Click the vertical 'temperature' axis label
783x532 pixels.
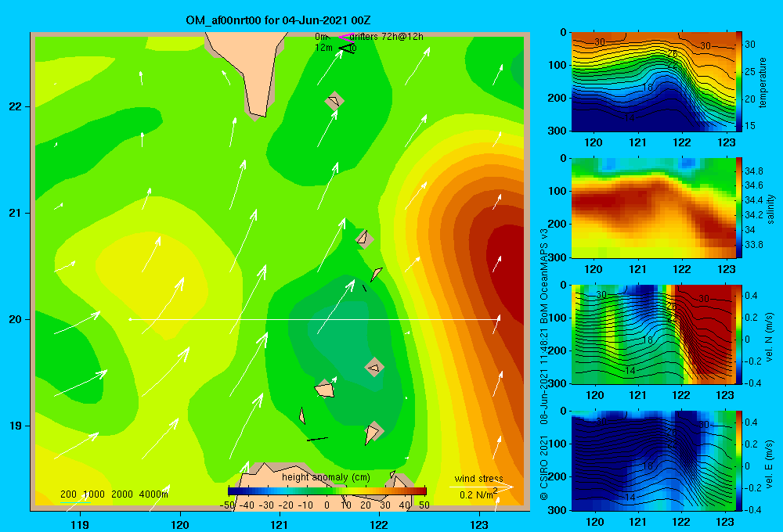click(763, 82)
